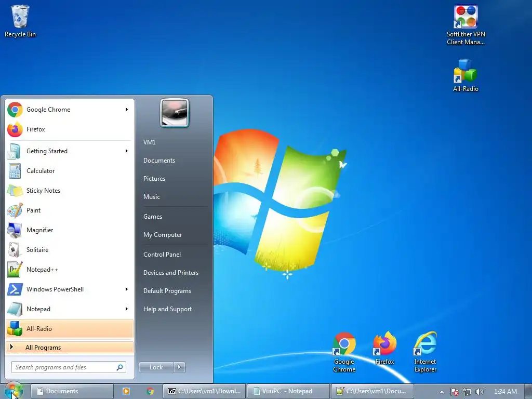
Task: Open Music from the Start menu
Action: (x=152, y=197)
